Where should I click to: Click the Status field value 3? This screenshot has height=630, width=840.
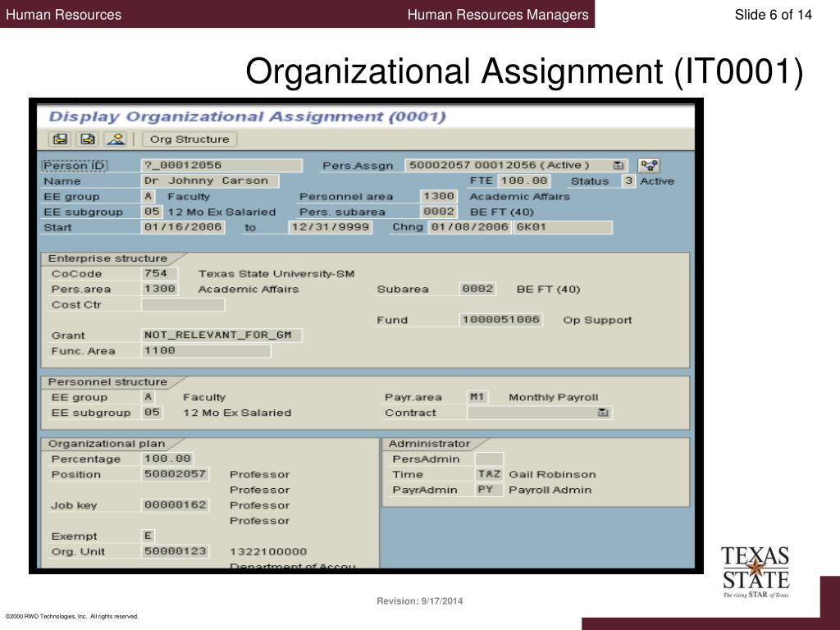pyautogui.click(x=628, y=181)
